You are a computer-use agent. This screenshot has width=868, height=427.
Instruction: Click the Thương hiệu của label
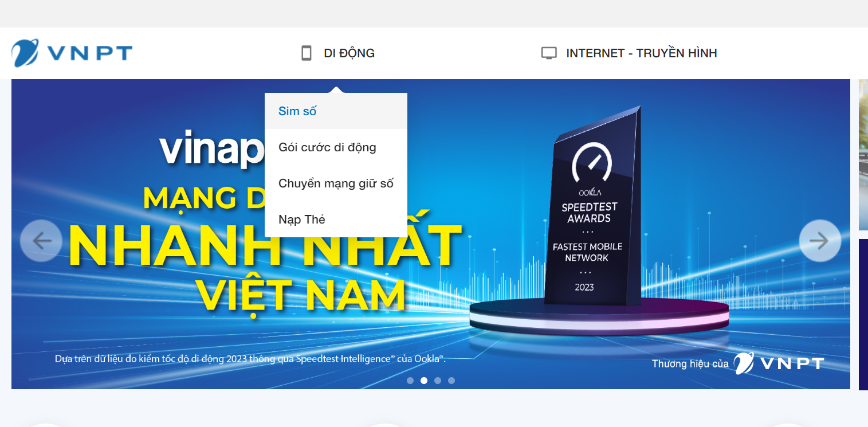[x=690, y=364]
